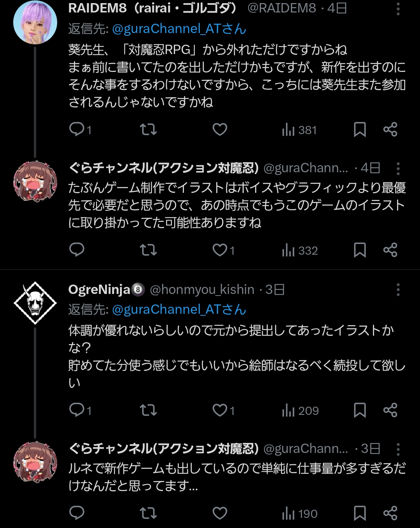Open more options on RAIDEM8's tweet
The image size is (420, 528).
(x=398, y=9)
